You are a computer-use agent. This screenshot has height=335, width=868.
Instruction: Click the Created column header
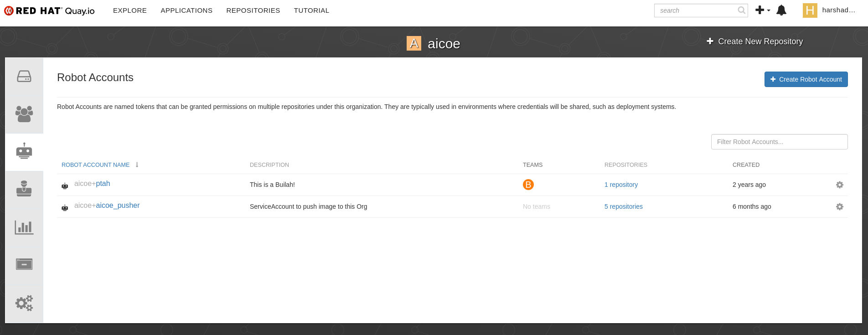(x=746, y=165)
